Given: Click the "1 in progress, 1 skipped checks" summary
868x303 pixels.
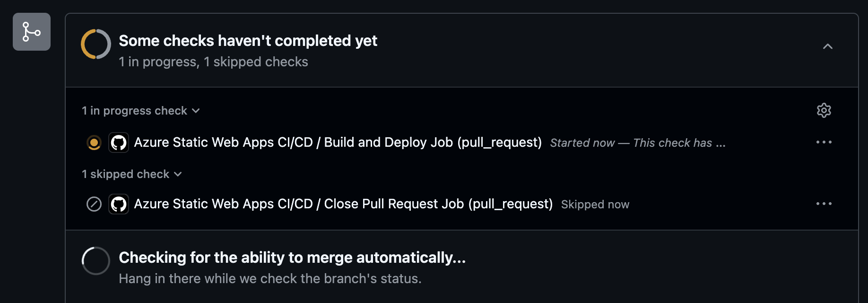Looking at the screenshot, I should coord(213,62).
